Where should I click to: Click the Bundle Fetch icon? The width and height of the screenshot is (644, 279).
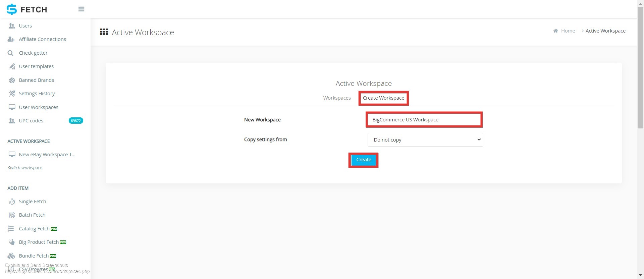11,256
